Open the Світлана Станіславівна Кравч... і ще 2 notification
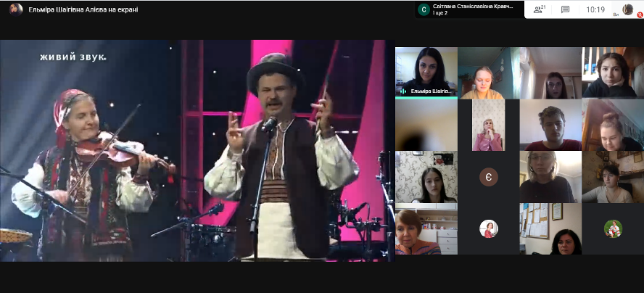This screenshot has height=293, width=644. pos(469,9)
